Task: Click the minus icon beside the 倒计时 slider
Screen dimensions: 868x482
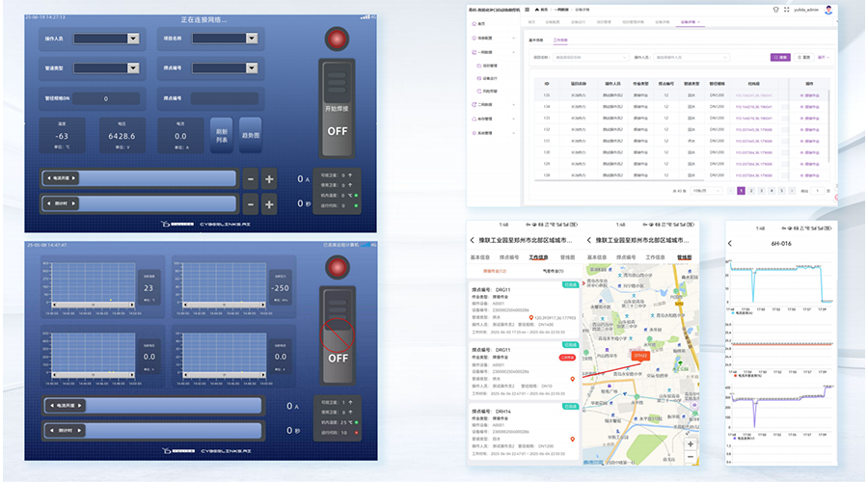Action: tap(250, 203)
